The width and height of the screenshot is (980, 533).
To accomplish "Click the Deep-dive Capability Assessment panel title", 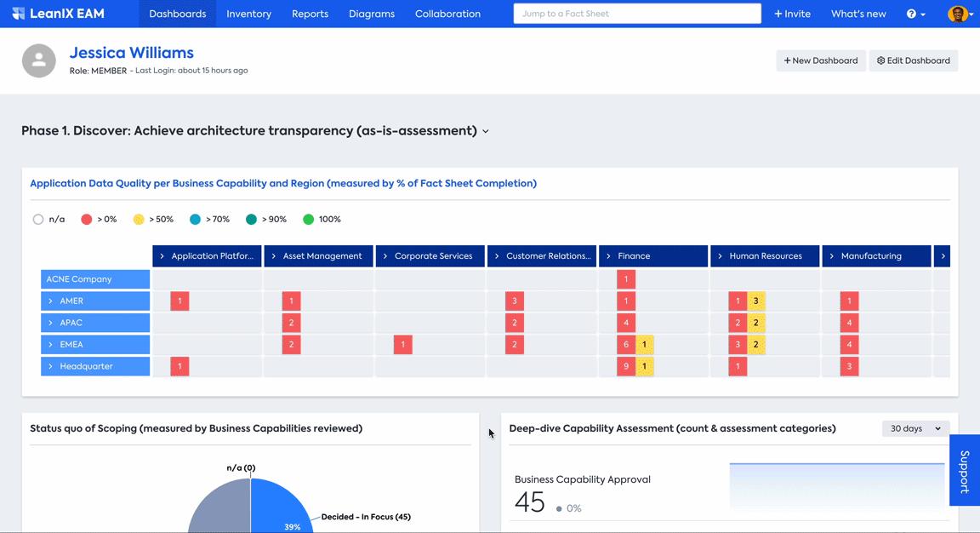I will coord(673,428).
